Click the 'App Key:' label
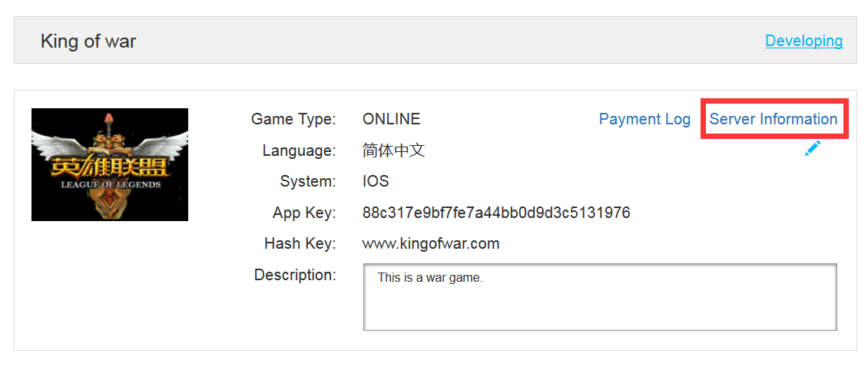This screenshot has width=868, height=380. (x=304, y=213)
